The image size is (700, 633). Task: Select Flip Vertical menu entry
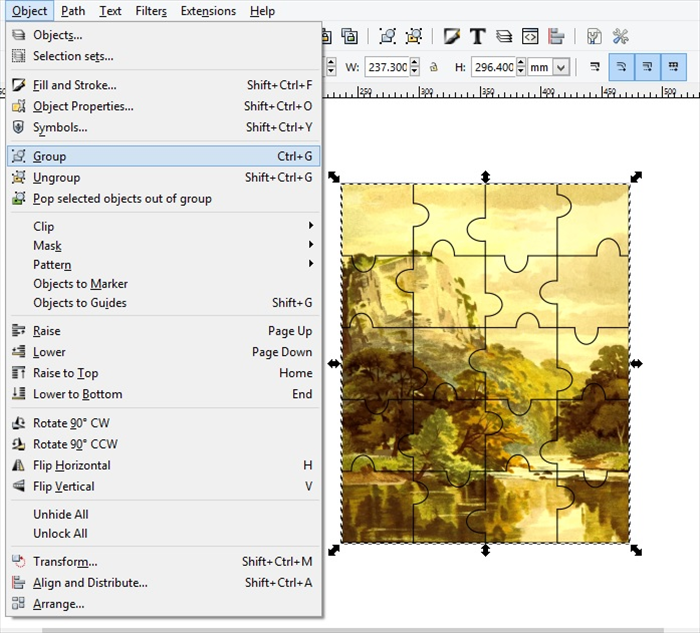(163, 486)
